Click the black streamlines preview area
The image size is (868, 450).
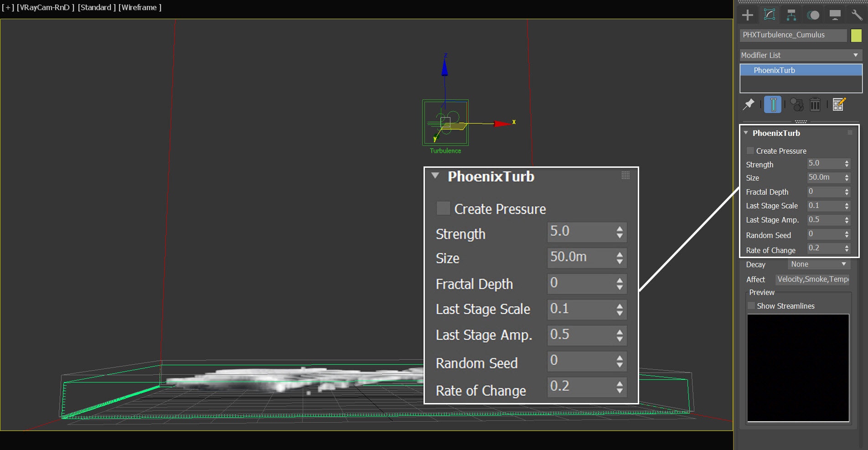[x=798, y=368]
